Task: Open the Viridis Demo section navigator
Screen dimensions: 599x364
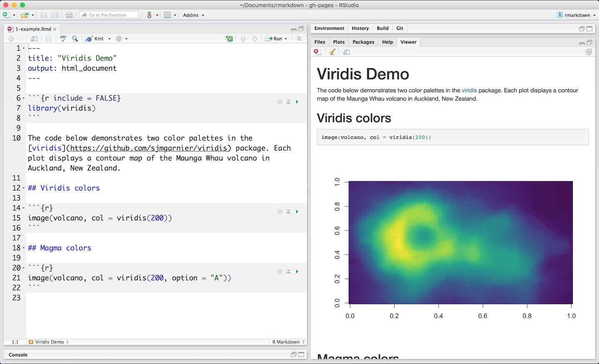Action: point(49,342)
